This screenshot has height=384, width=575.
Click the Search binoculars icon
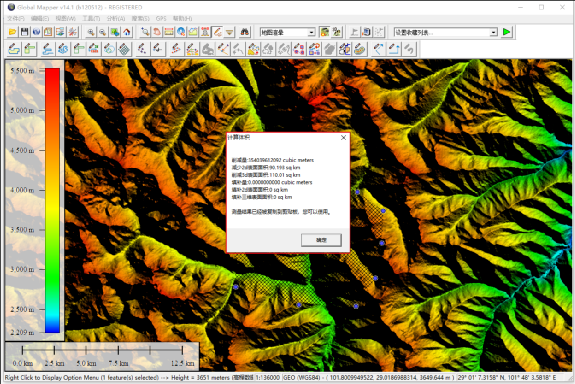(245, 32)
